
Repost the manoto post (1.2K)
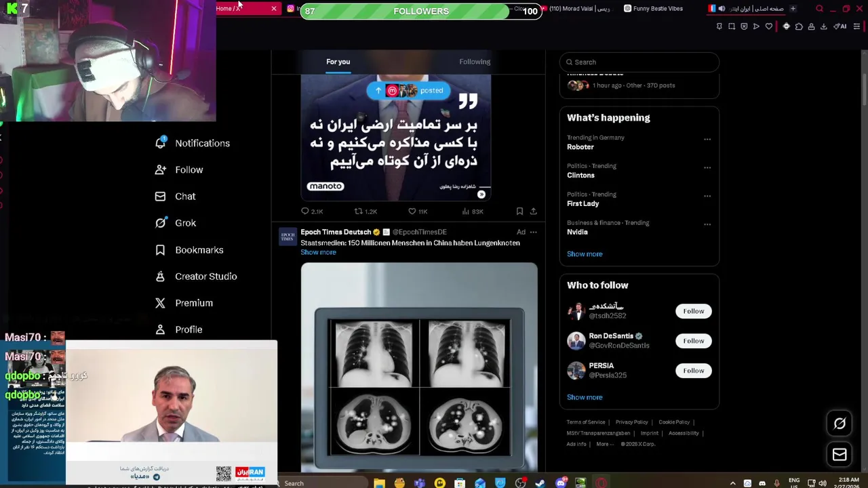(366, 211)
